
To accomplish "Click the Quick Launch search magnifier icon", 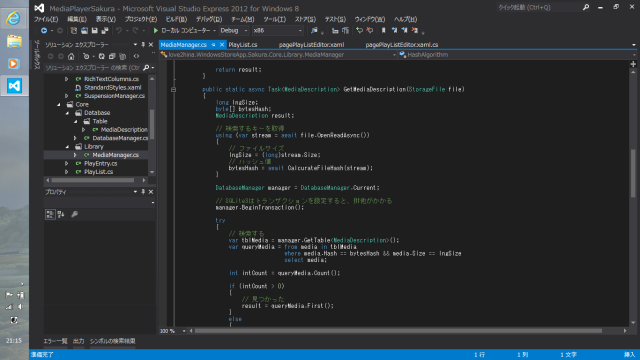I will coord(586,7).
